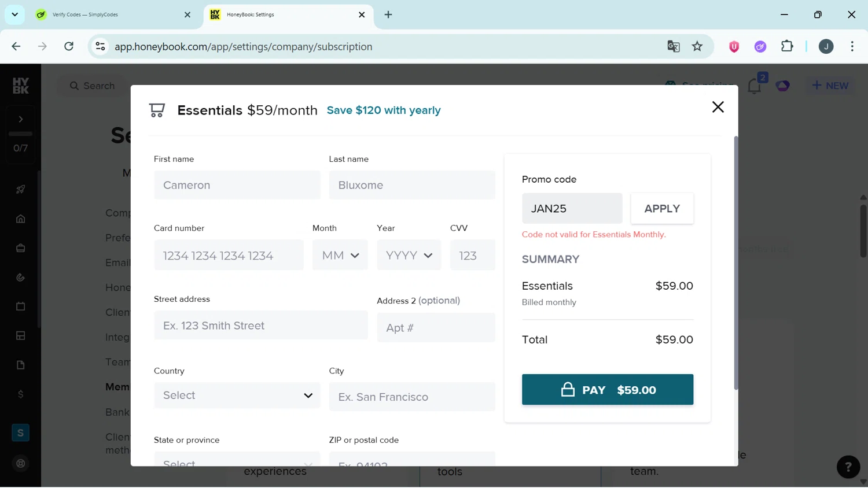Click the City input field
Screen dimensions: 868x488
tap(412, 397)
